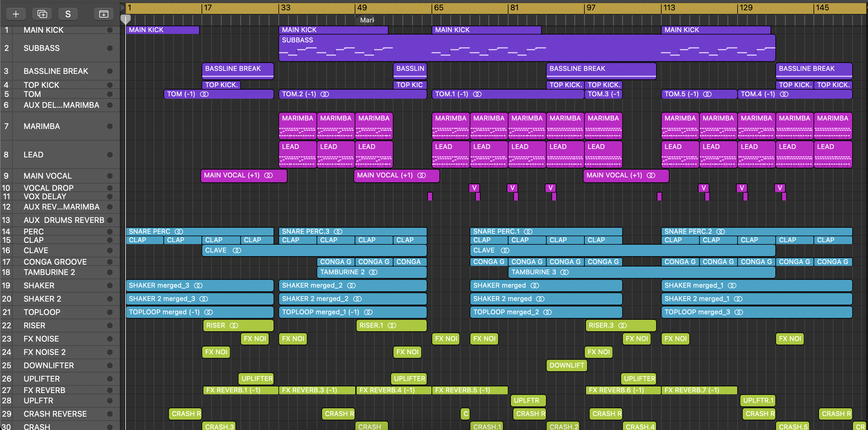This screenshot has width=868, height=430.
Task: Select the DOWNLIFT region
Action: click(567, 365)
